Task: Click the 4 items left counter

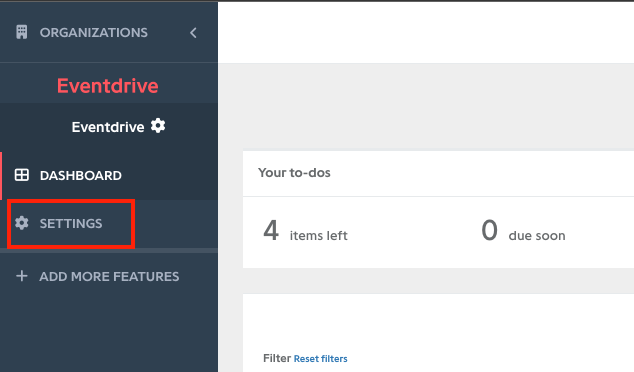Action: point(305,231)
